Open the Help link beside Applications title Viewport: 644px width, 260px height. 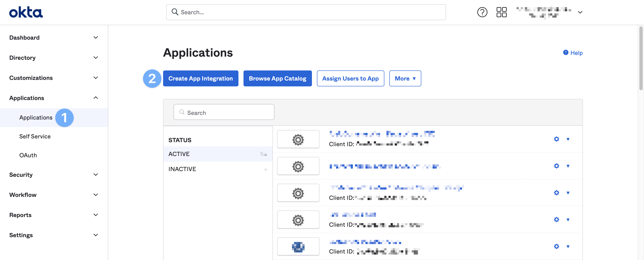(x=576, y=53)
